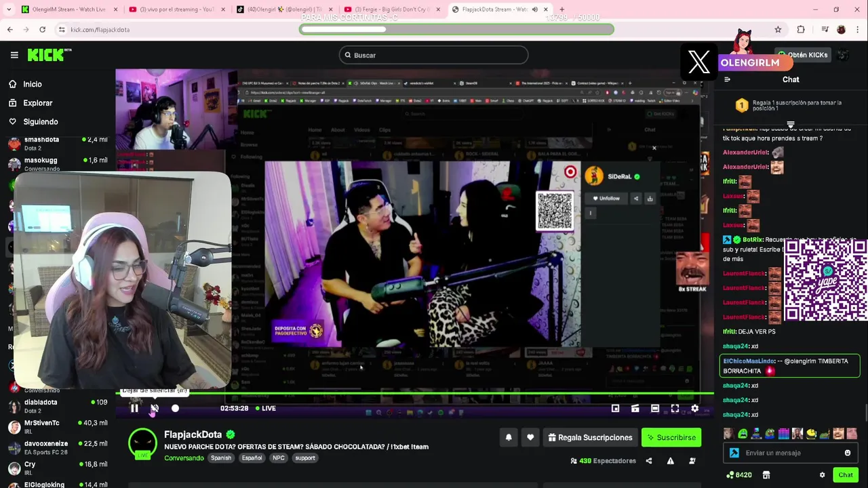Open Siguiendo in the sidebar
Image resolution: width=868 pixels, height=488 pixels.
coord(40,122)
